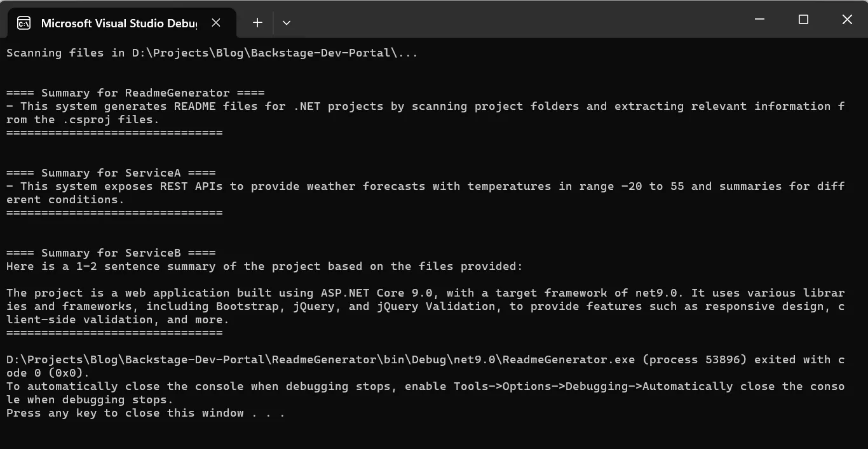Image resolution: width=868 pixels, height=449 pixels.
Task: Close the Microsoft Visual Studio Debug tab
Action: (216, 23)
